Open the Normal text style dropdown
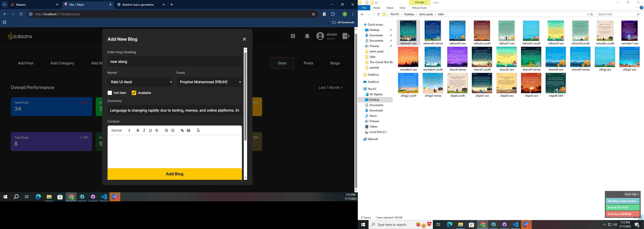644x229 pixels. [x=121, y=131]
